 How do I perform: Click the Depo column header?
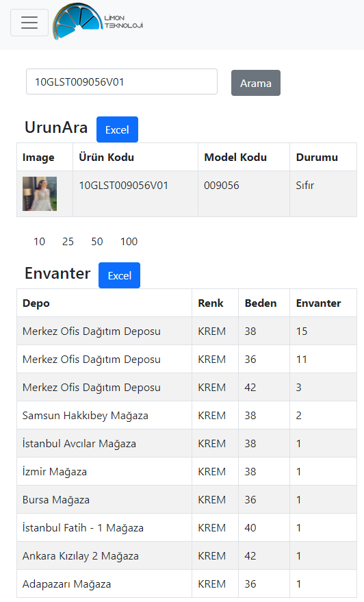click(36, 303)
